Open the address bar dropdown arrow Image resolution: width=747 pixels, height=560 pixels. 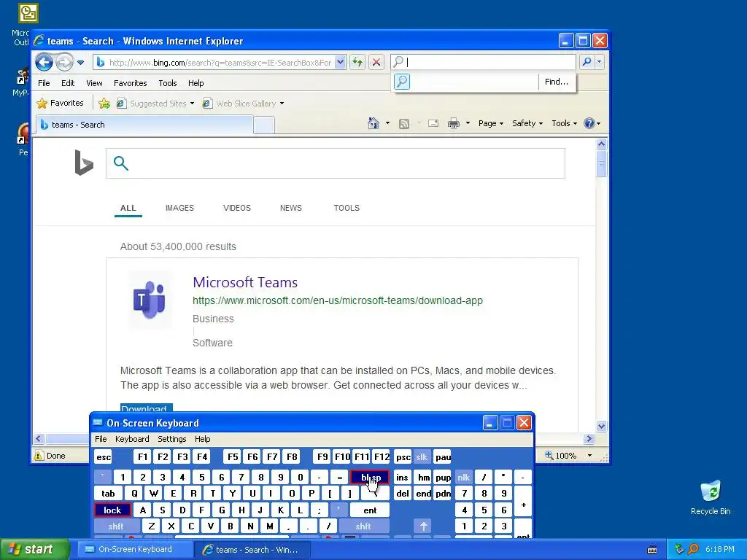[x=340, y=62]
